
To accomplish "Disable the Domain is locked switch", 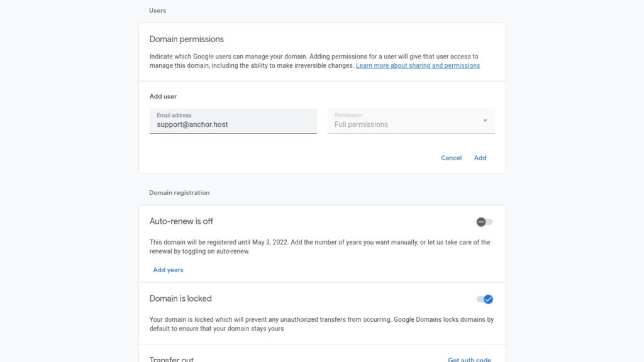I will coord(484,299).
